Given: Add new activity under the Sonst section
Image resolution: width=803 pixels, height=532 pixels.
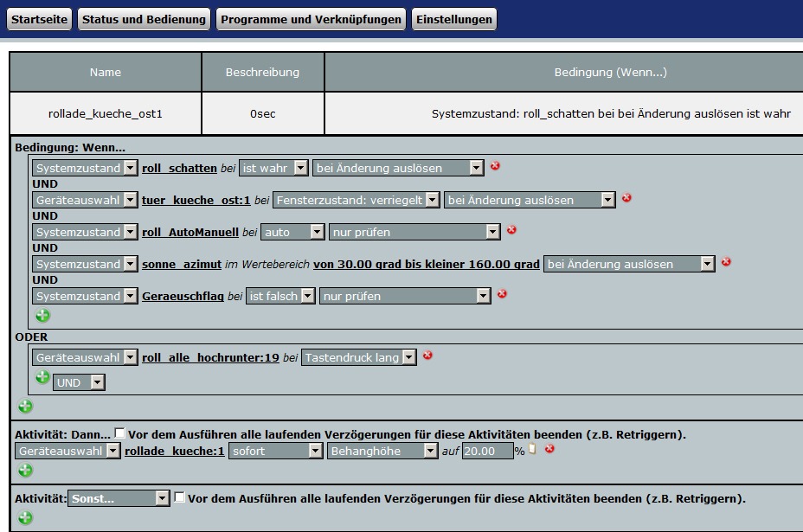Looking at the screenshot, I should (x=25, y=517).
